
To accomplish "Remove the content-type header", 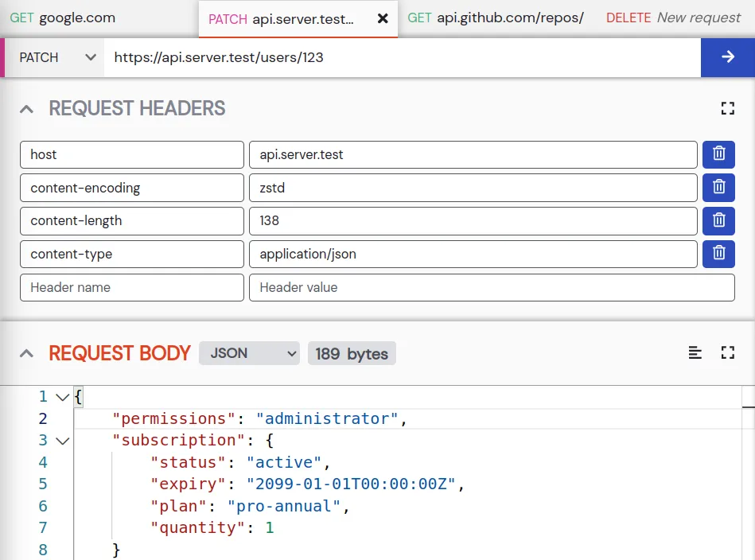I will (x=718, y=254).
